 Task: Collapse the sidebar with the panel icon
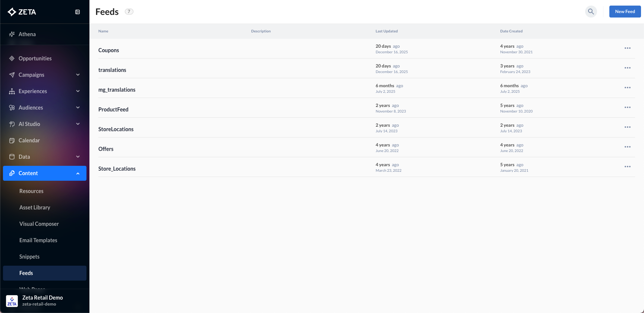78,12
